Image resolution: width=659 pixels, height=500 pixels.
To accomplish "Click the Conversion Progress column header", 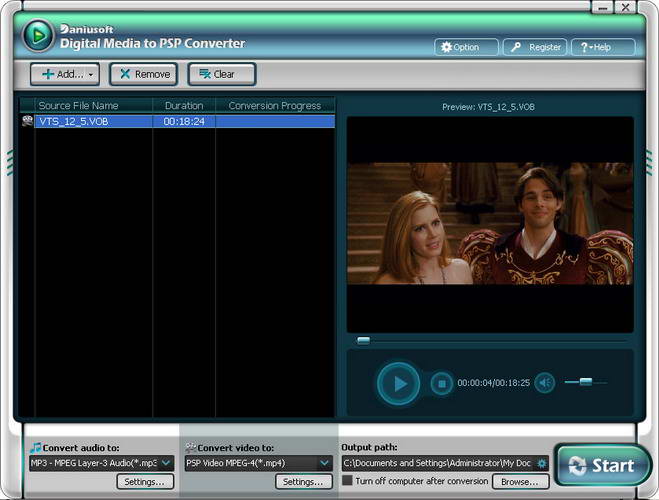I will tap(275, 105).
